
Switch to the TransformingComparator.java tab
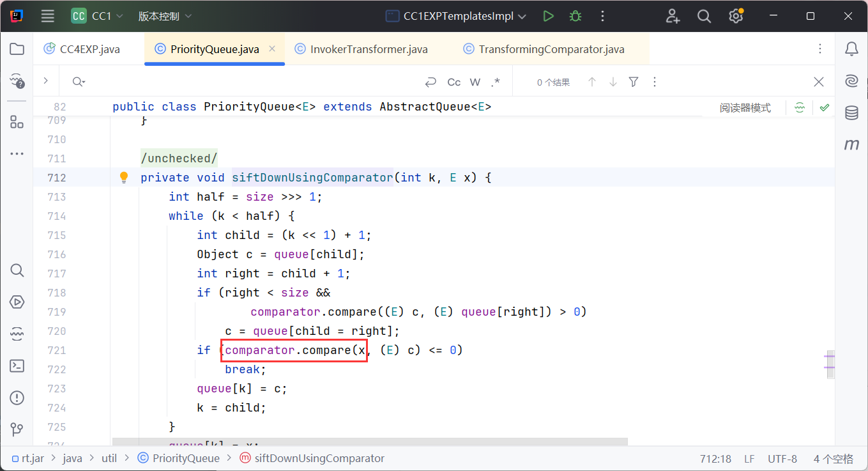(x=551, y=49)
